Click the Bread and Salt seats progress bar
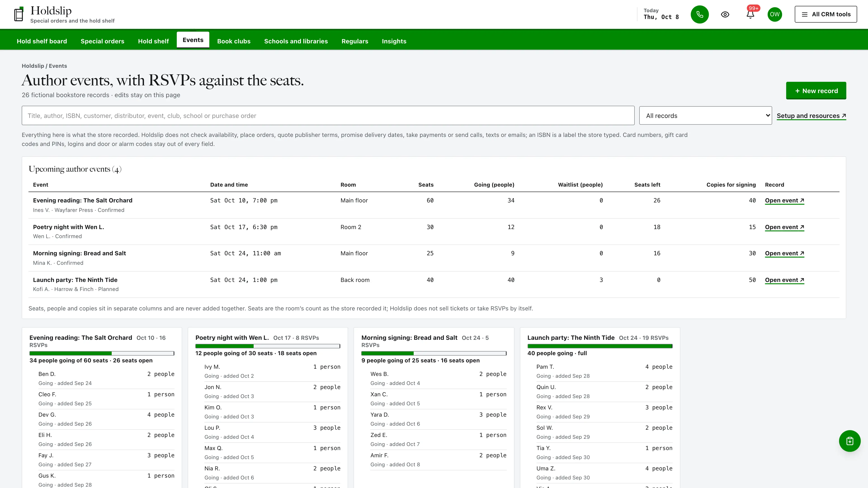This screenshot has height=488, width=868. point(434,353)
